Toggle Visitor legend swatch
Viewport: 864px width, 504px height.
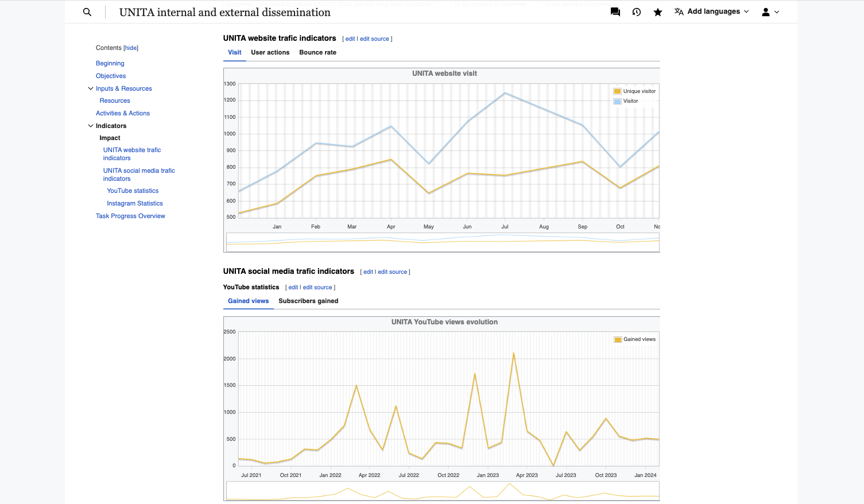click(x=618, y=101)
